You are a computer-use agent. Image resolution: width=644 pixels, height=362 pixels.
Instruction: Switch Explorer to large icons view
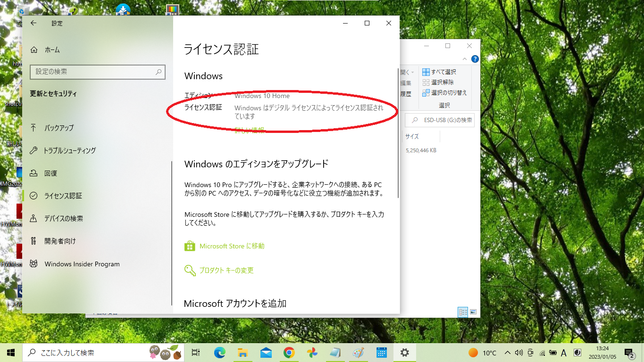coord(473,312)
